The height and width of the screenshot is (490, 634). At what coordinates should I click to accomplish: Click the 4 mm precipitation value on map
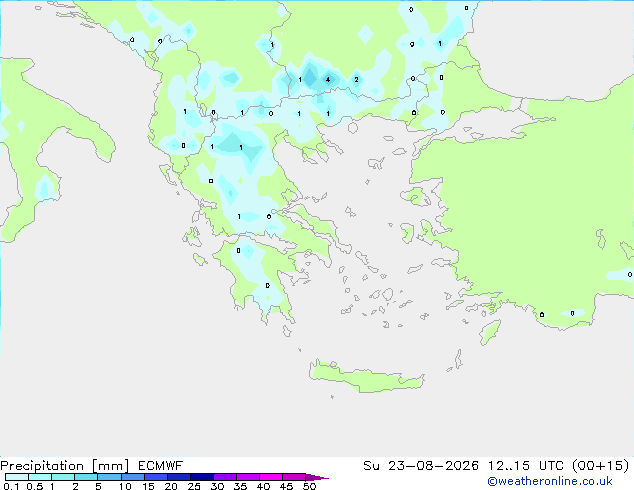(328, 80)
